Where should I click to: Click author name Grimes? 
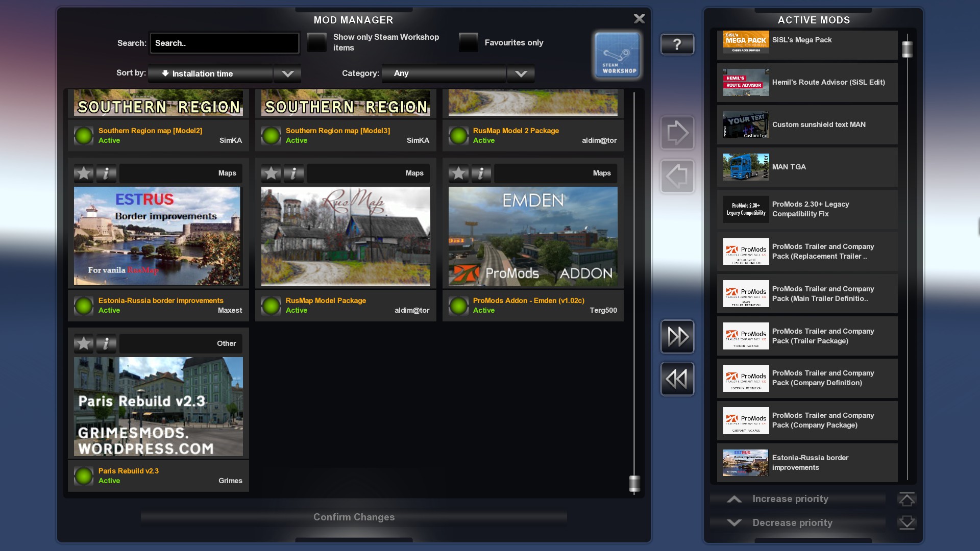pyautogui.click(x=230, y=481)
